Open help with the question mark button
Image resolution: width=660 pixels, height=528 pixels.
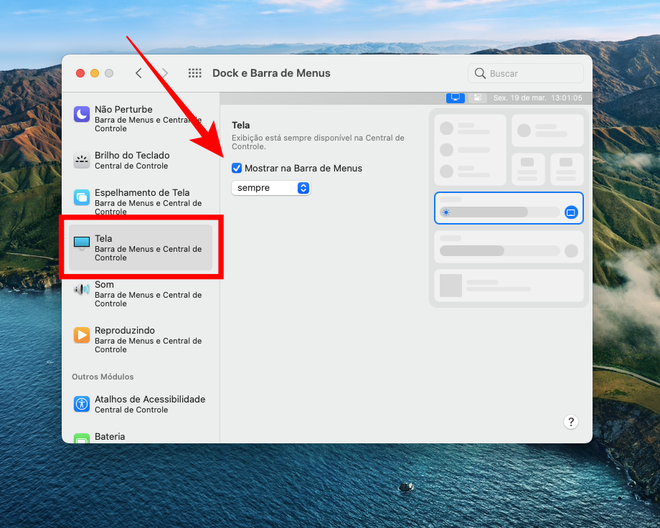[x=571, y=422]
